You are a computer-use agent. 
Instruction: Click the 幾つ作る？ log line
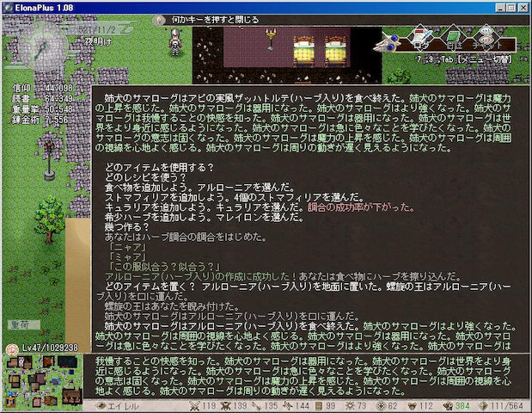click(127, 227)
